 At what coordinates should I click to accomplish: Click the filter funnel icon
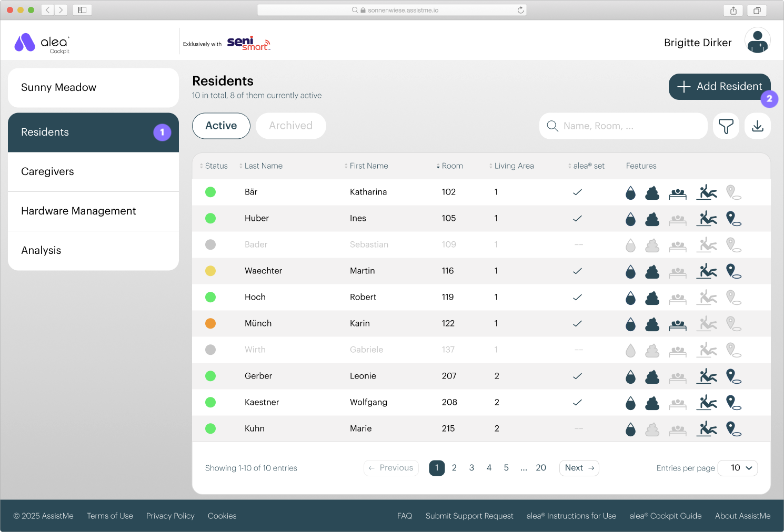pos(726,126)
